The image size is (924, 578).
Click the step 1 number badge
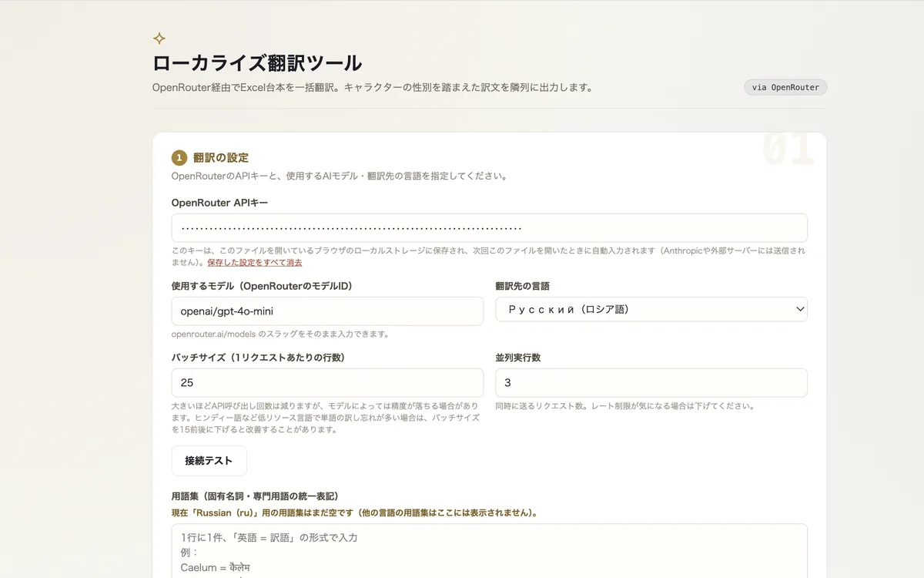point(179,157)
